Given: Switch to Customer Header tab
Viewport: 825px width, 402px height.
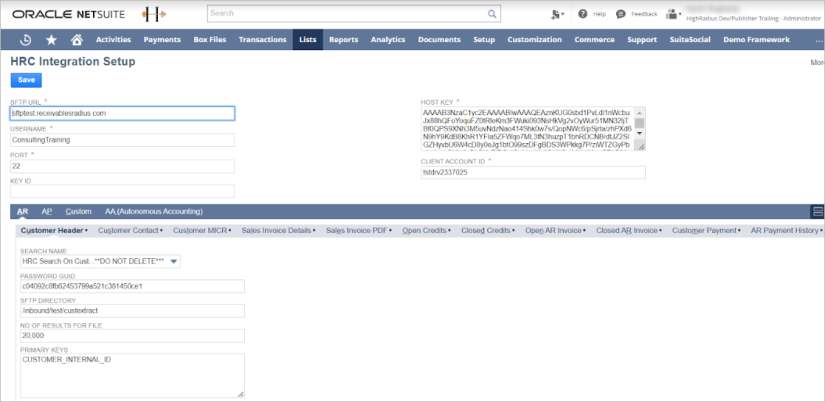Looking at the screenshot, I should (54, 230).
